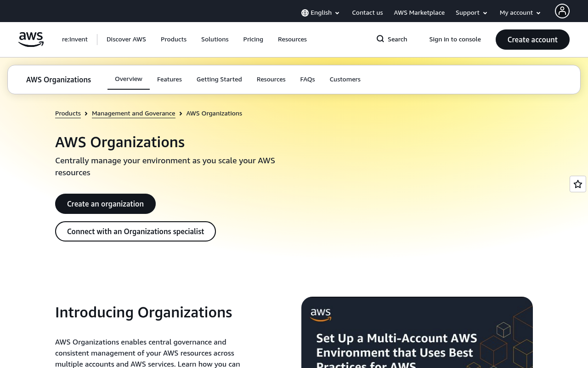
Task: Expand the Support dropdown chevron
Action: 485,13
